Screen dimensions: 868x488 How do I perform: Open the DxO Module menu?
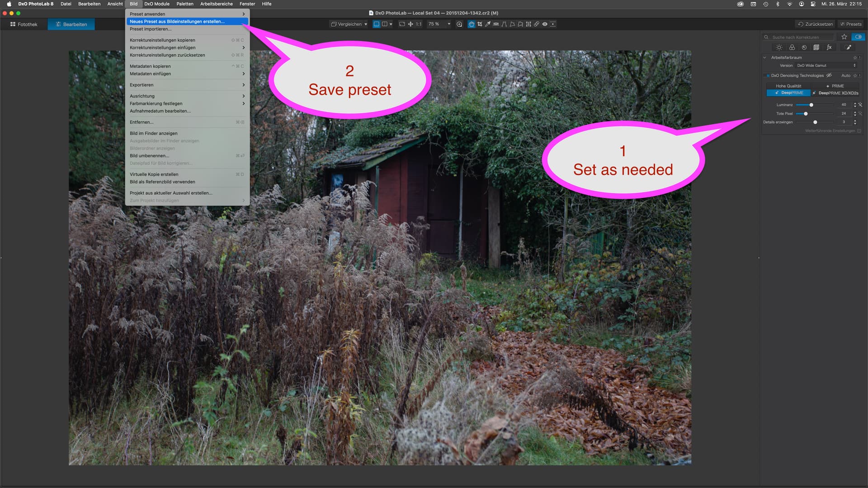(x=157, y=4)
